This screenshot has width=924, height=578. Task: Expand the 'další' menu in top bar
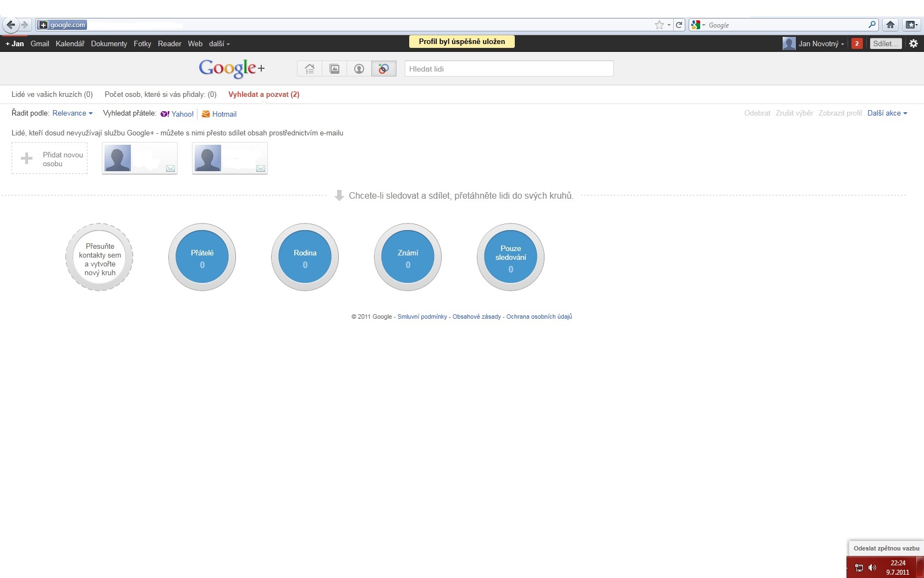[x=219, y=43]
